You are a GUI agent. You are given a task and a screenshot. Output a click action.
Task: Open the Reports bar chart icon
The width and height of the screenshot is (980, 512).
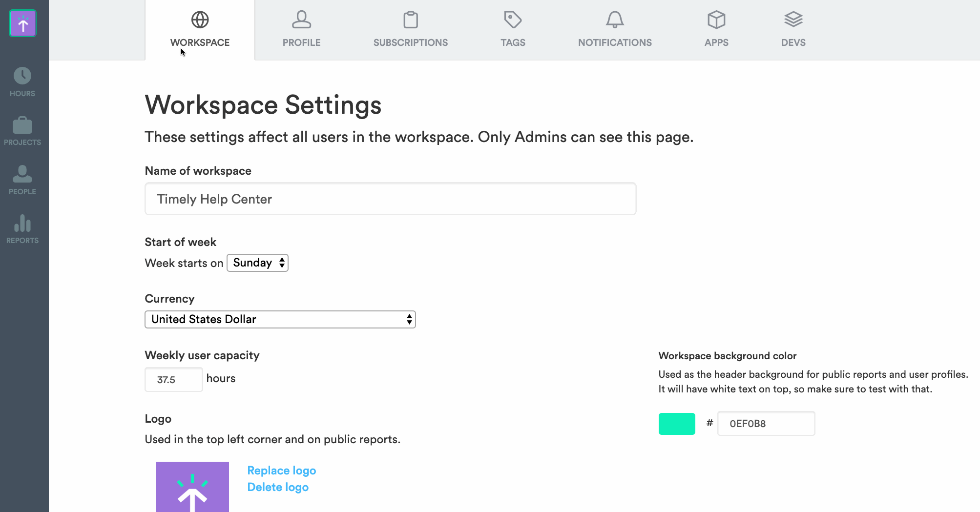[x=22, y=223]
